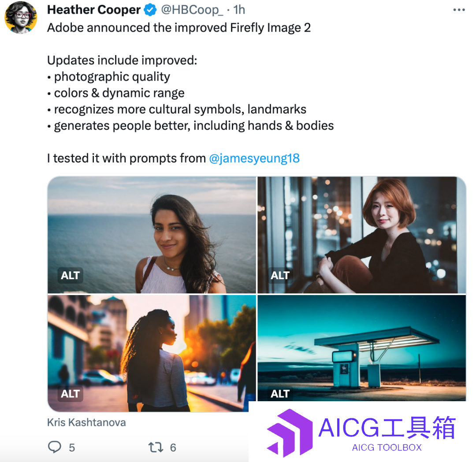Click the 1h timestamp
The width and height of the screenshot is (476, 462).
coord(239,10)
